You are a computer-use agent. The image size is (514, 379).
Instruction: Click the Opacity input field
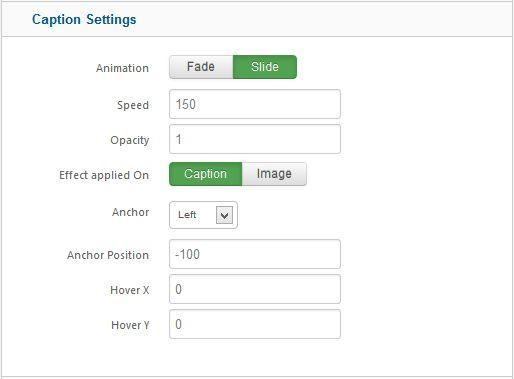click(255, 139)
